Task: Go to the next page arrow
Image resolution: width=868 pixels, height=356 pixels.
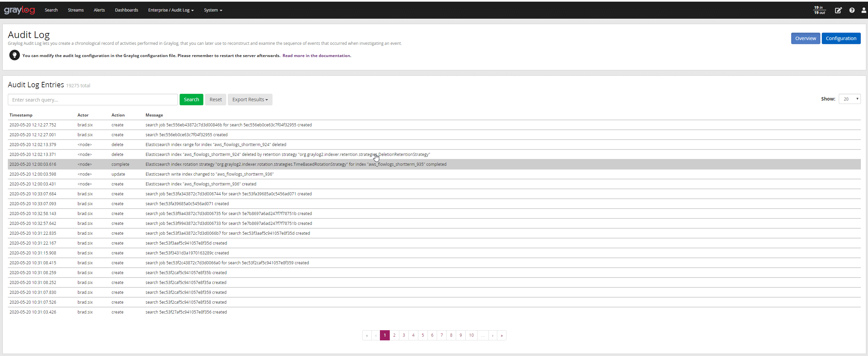Action: click(493, 335)
